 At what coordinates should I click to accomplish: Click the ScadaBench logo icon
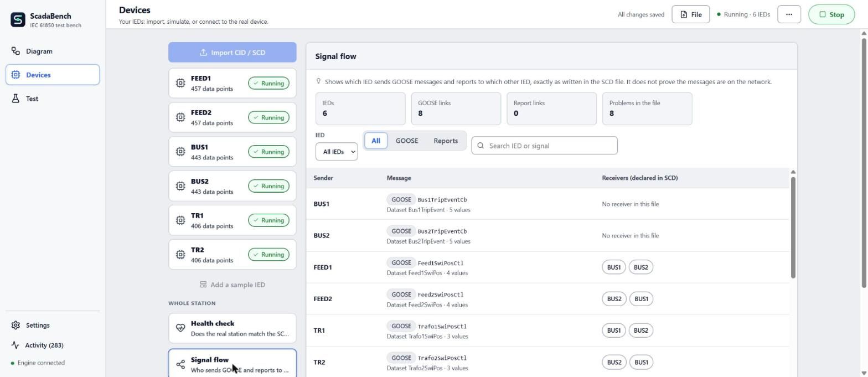pyautogui.click(x=18, y=20)
